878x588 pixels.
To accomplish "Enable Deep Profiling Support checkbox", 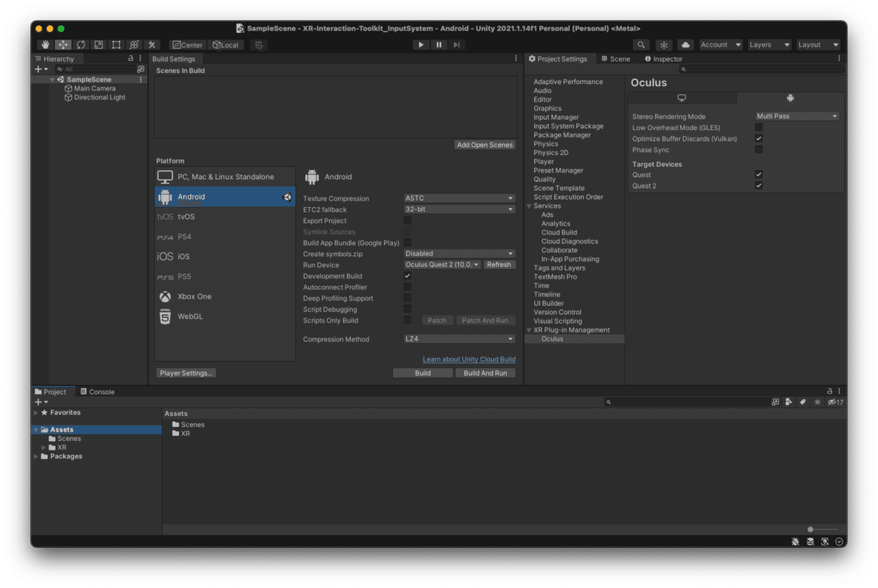I will pos(408,298).
